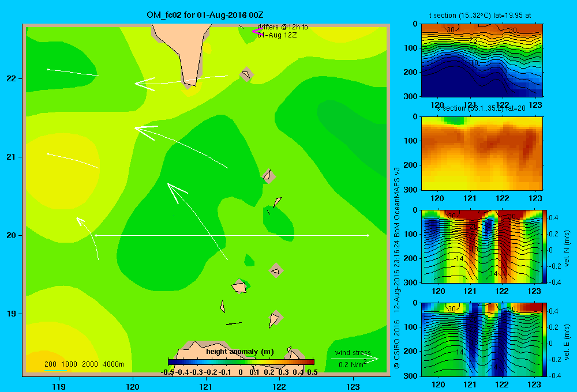577x392 pixels.
Task: Click depth label '300' of temperature section panel
Action: 411,96
